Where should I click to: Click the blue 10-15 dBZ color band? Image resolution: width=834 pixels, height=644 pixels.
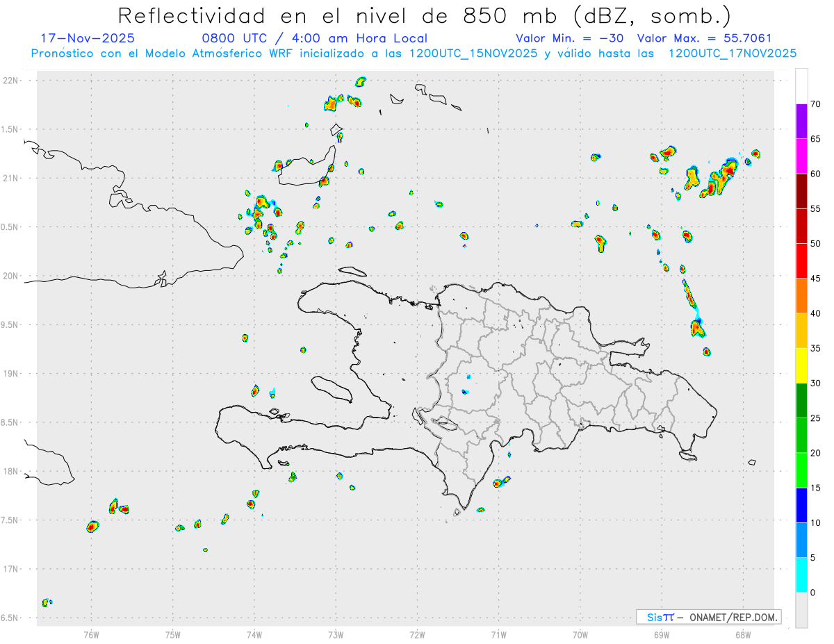801,505
